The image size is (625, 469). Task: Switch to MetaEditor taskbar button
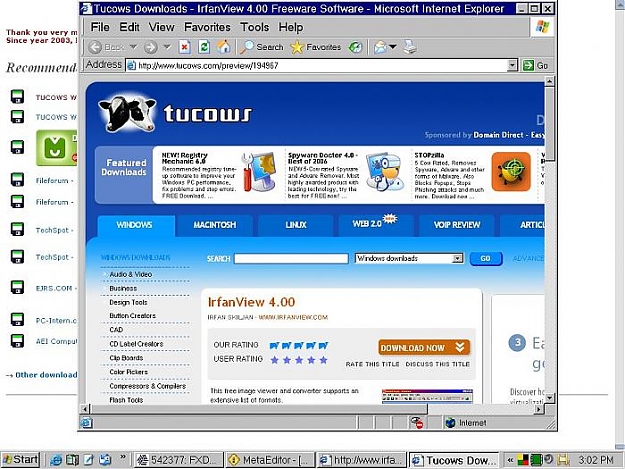pos(269,460)
